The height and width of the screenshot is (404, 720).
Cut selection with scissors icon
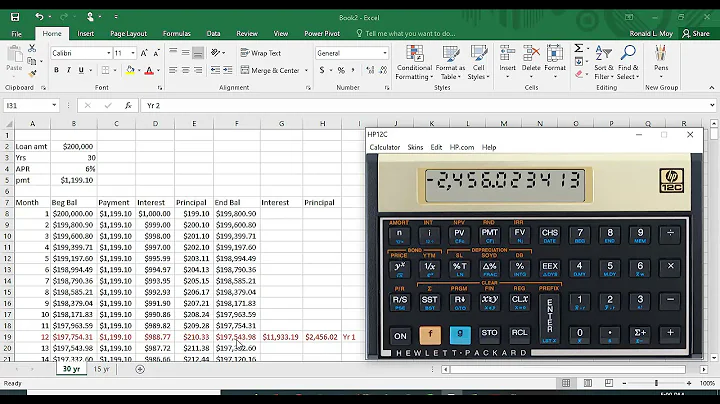32,48
